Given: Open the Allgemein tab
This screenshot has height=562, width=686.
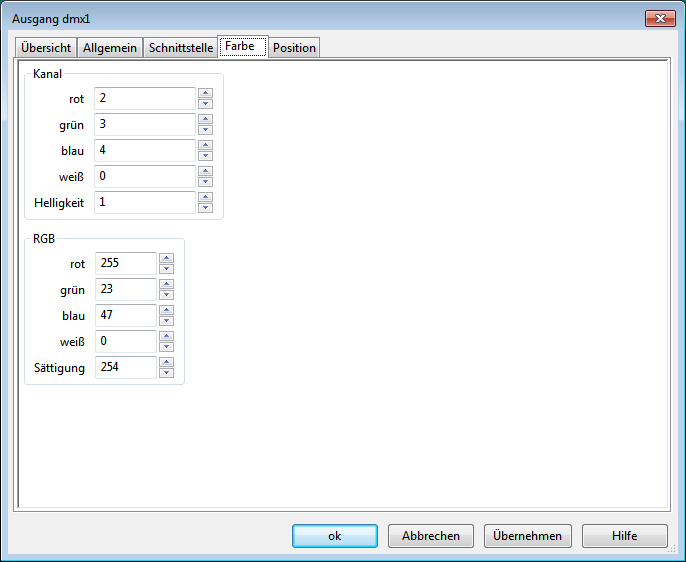Looking at the screenshot, I should [110, 48].
